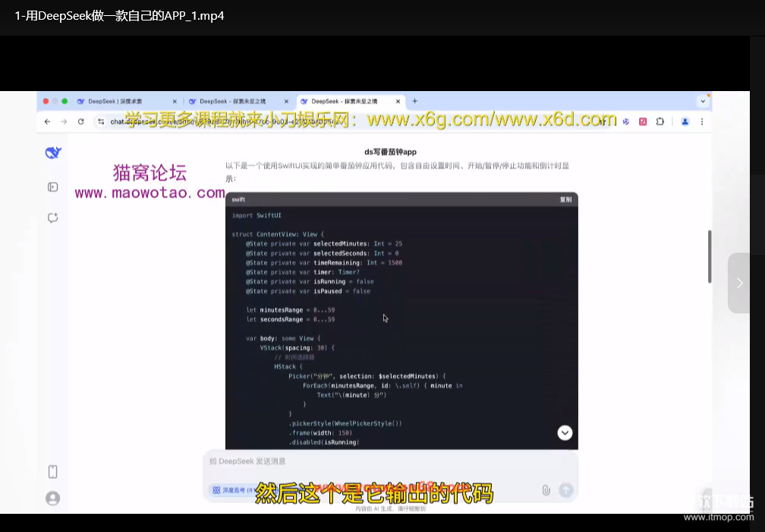Click the 'let minutesRange' code line
This screenshot has width=765, height=532.
290,310
